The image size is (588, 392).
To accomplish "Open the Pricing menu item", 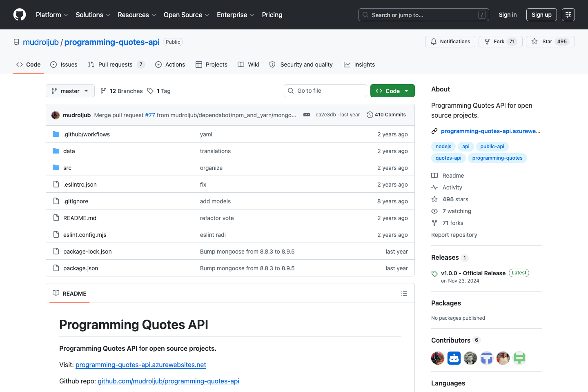I will click(272, 15).
